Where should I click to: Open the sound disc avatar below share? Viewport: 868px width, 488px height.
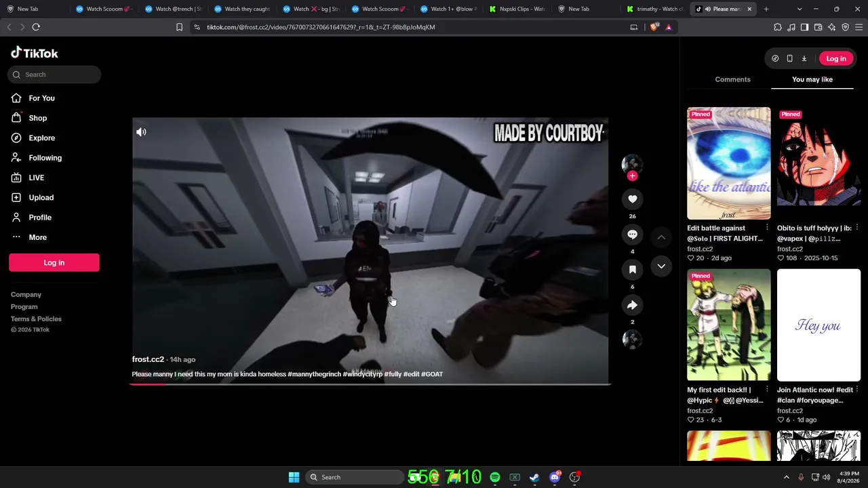[x=632, y=339]
